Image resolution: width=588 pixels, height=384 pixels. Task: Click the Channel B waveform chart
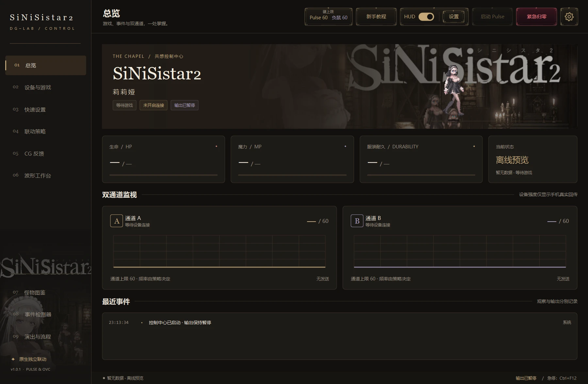point(460,252)
